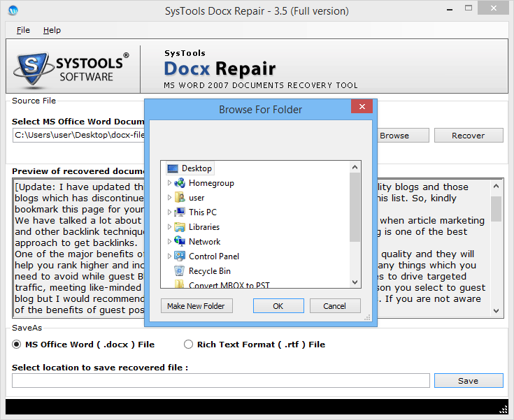
Task: Click Make New Folder button
Action: click(x=197, y=306)
